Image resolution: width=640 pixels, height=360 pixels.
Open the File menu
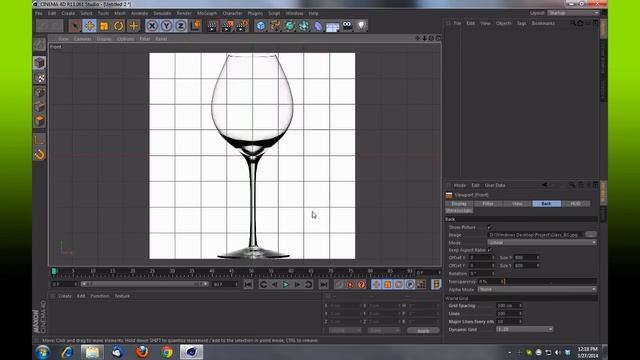tap(39, 13)
